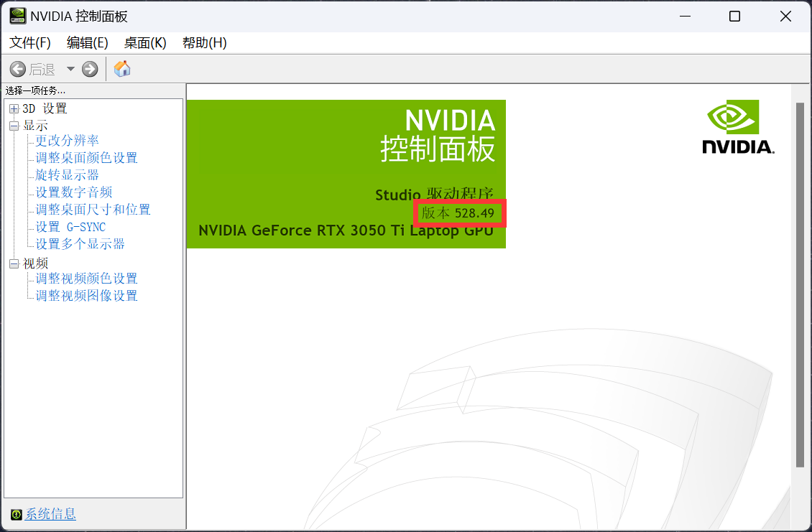The width and height of the screenshot is (812, 532).
Task: Select 设置多个显示器 task
Action: (x=80, y=244)
